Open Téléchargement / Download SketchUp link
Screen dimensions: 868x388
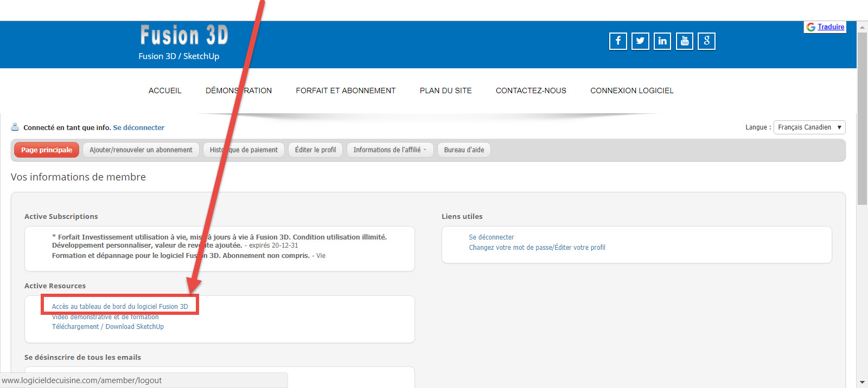[x=108, y=327]
